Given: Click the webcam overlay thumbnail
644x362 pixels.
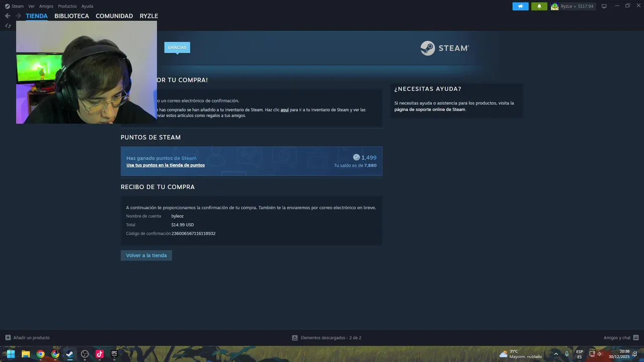Looking at the screenshot, I should (x=87, y=72).
